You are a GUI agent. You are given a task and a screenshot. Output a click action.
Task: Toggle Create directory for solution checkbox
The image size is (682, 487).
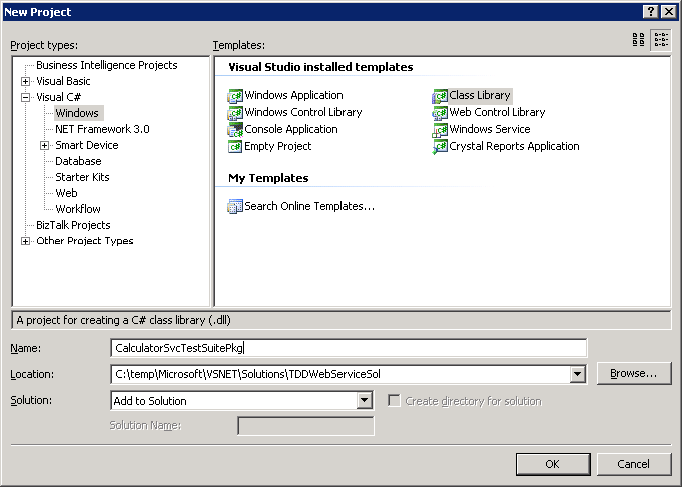394,401
